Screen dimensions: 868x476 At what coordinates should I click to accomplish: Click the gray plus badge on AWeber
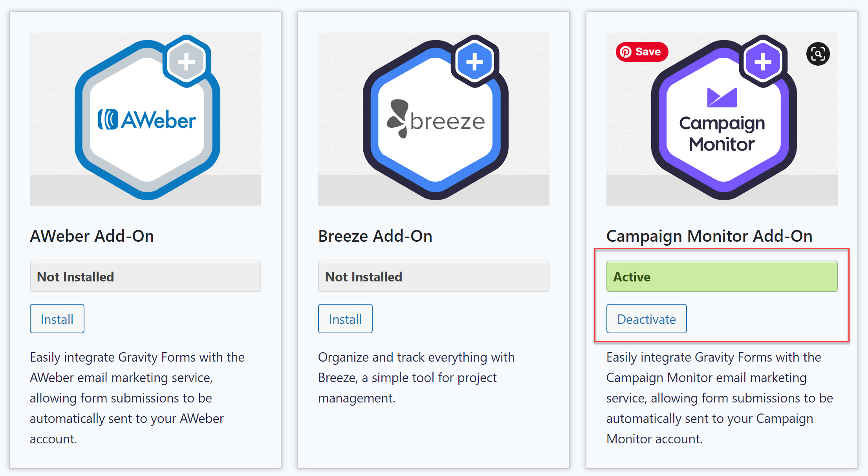pyautogui.click(x=187, y=62)
